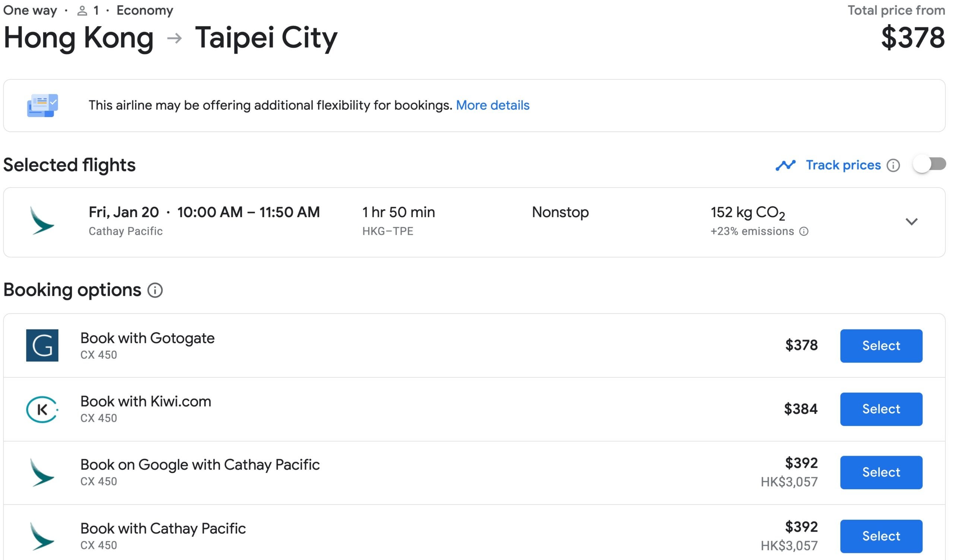Click the Book with Kiwi.com text

click(x=146, y=401)
